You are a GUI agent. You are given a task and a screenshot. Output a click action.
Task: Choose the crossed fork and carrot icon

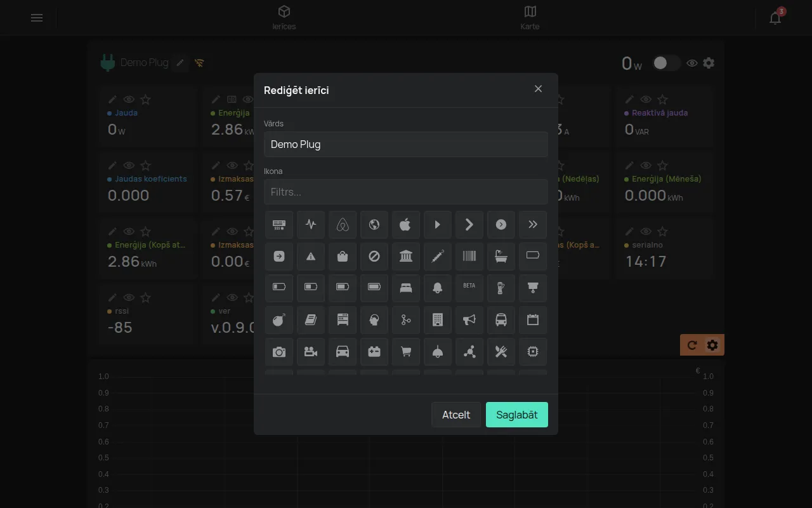coord(501,351)
